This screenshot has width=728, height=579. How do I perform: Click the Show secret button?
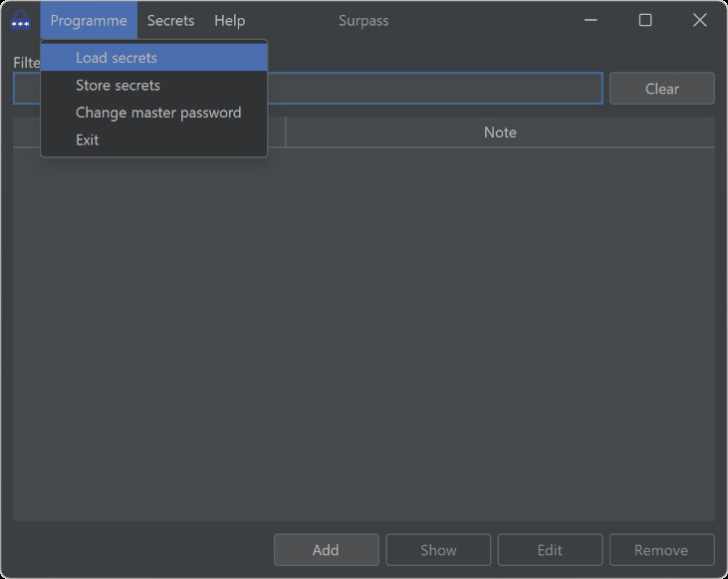(438, 550)
